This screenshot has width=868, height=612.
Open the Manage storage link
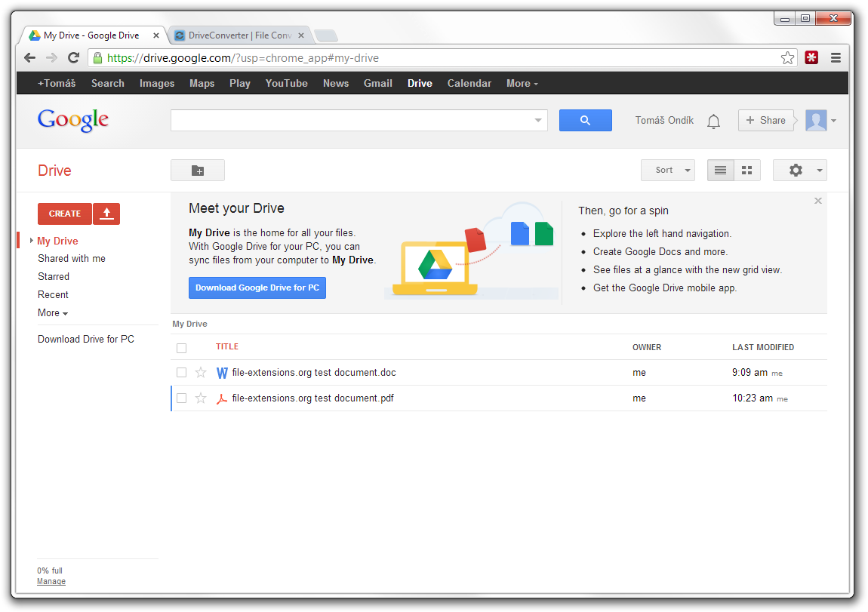click(x=51, y=581)
